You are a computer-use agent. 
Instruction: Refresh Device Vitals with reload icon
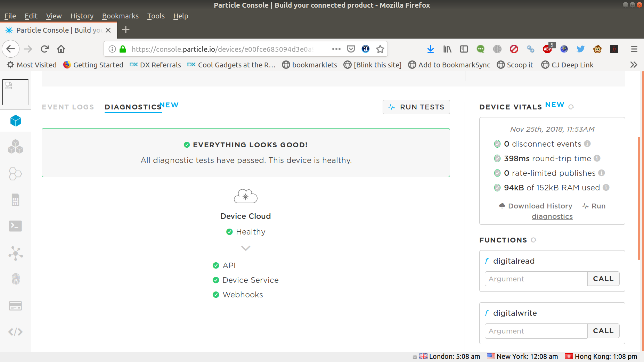(x=571, y=107)
